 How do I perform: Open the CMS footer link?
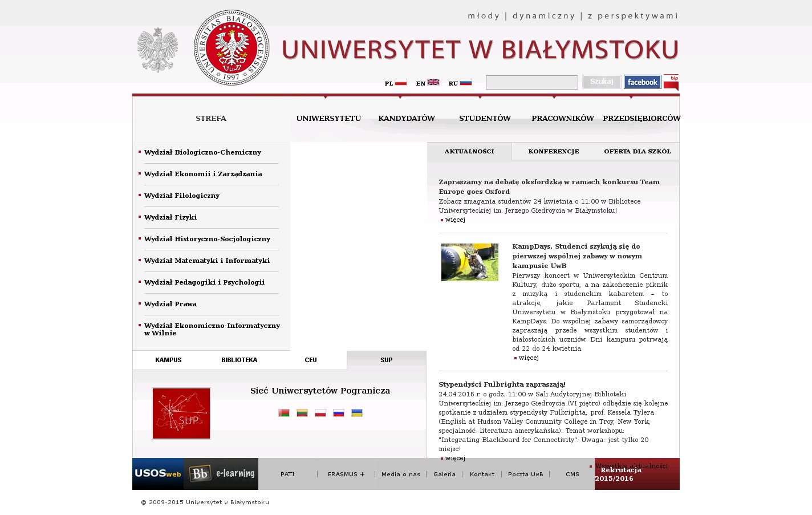click(573, 474)
